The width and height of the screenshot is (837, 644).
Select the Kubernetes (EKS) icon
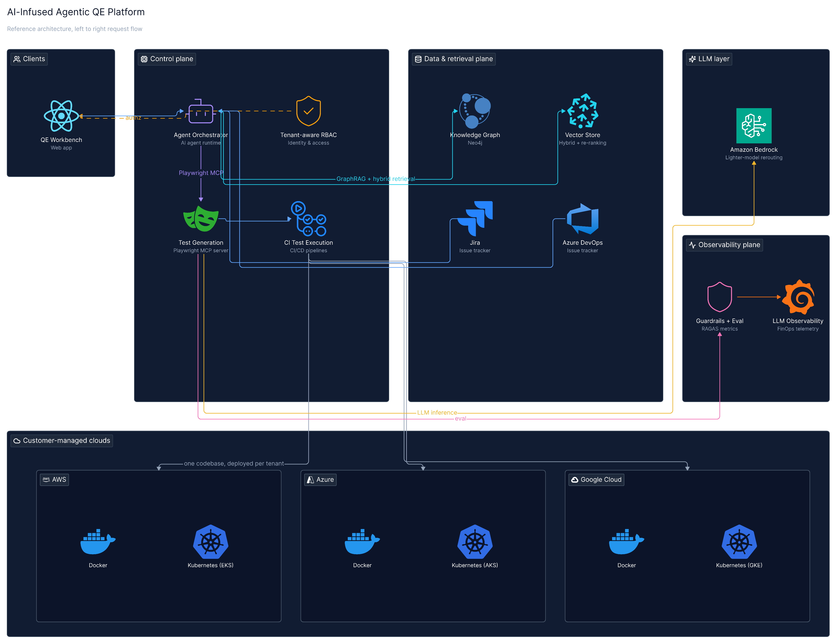pyautogui.click(x=210, y=541)
